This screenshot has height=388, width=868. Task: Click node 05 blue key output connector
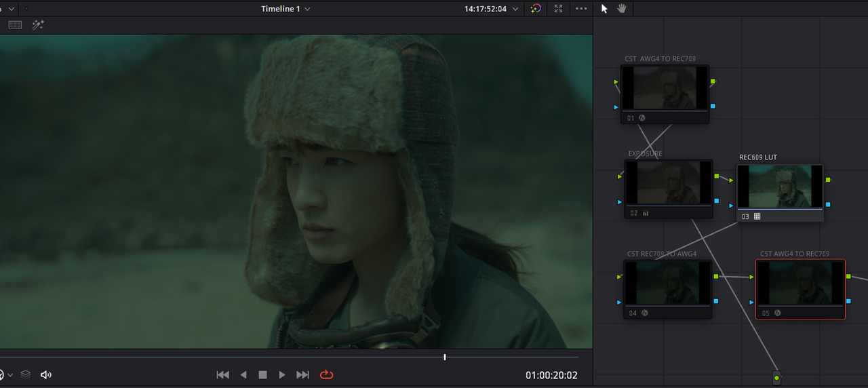tap(848, 300)
